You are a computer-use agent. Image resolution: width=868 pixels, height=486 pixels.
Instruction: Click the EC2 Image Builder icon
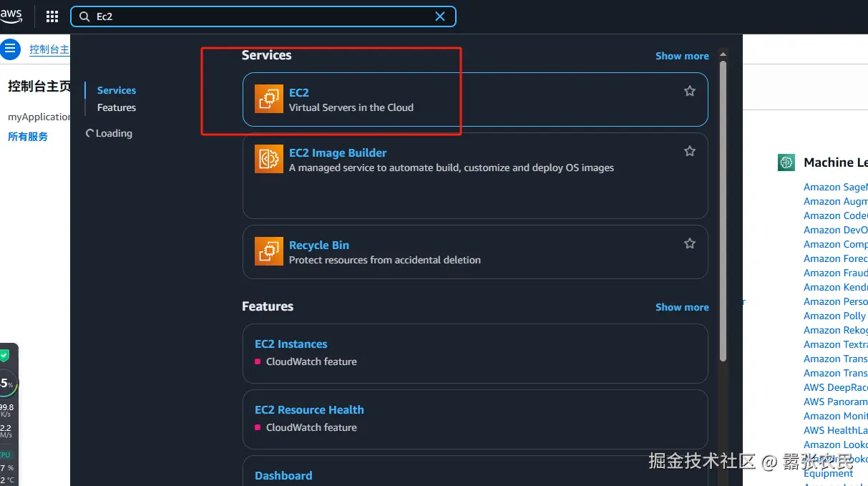point(269,159)
